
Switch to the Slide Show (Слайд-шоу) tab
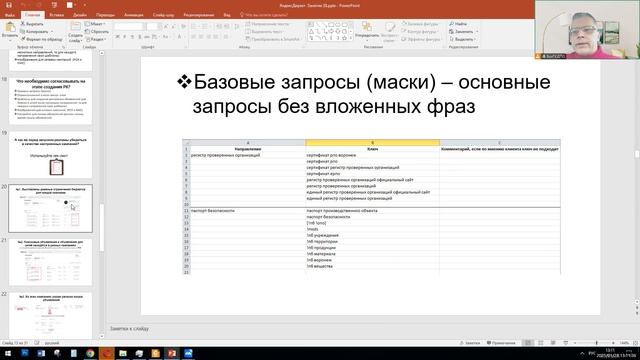[163, 15]
